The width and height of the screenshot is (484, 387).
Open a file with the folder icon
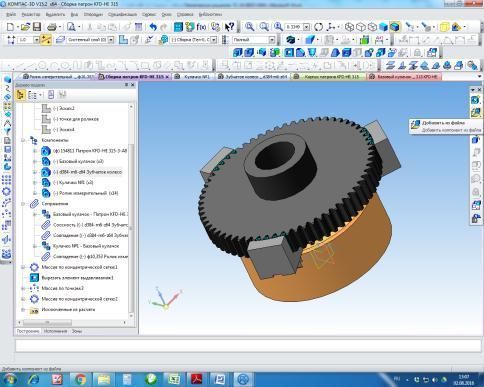(x=25, y=27)
